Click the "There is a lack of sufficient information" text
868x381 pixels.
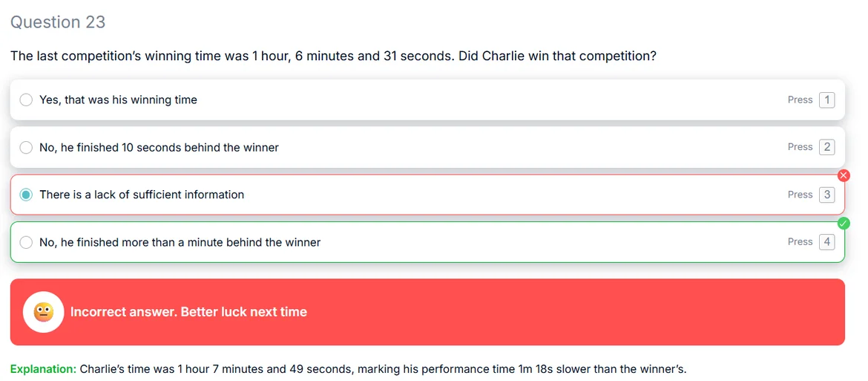pyautogui.click(x=142, y=195)
